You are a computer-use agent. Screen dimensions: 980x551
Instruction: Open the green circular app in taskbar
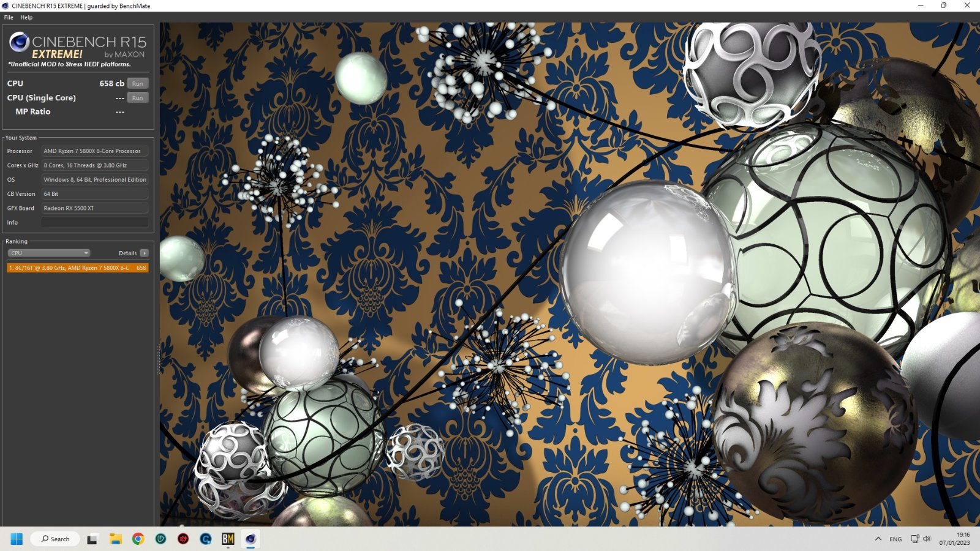click(160, 539)
